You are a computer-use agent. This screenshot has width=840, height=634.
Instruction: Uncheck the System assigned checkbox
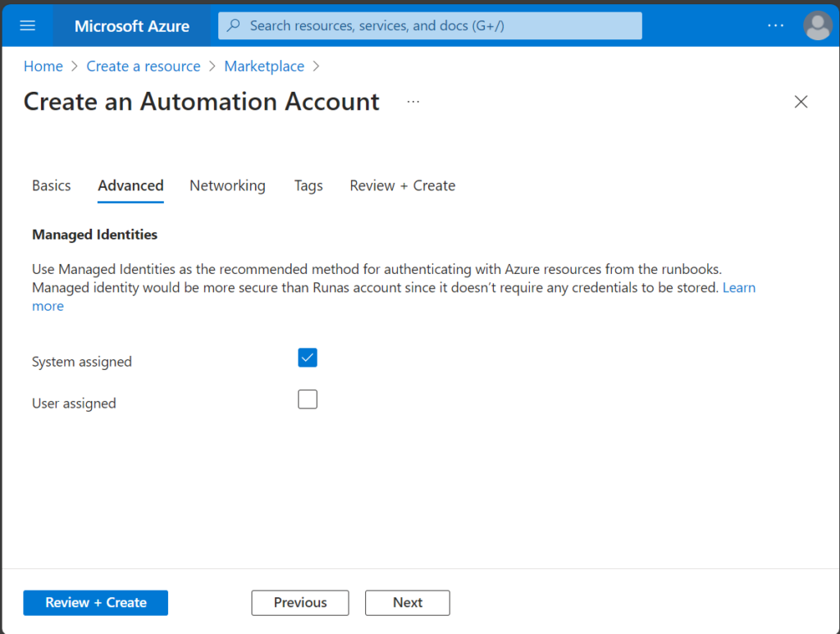308,358
